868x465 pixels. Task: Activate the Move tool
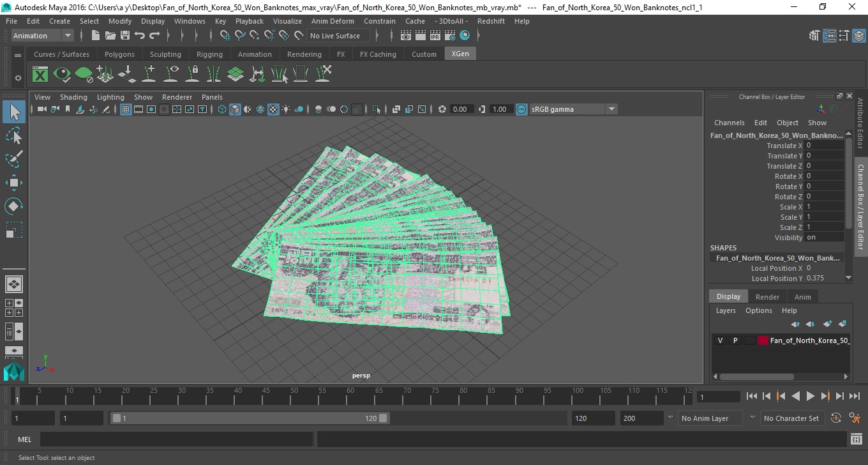point(14,183)
